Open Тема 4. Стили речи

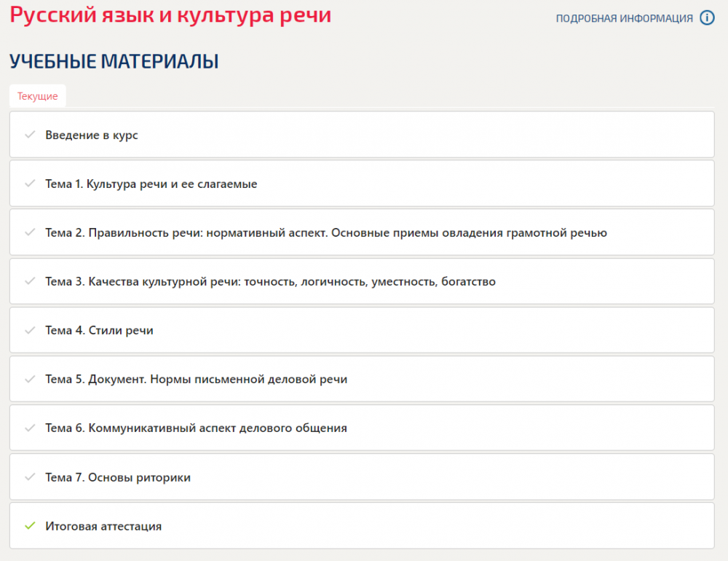362,330
